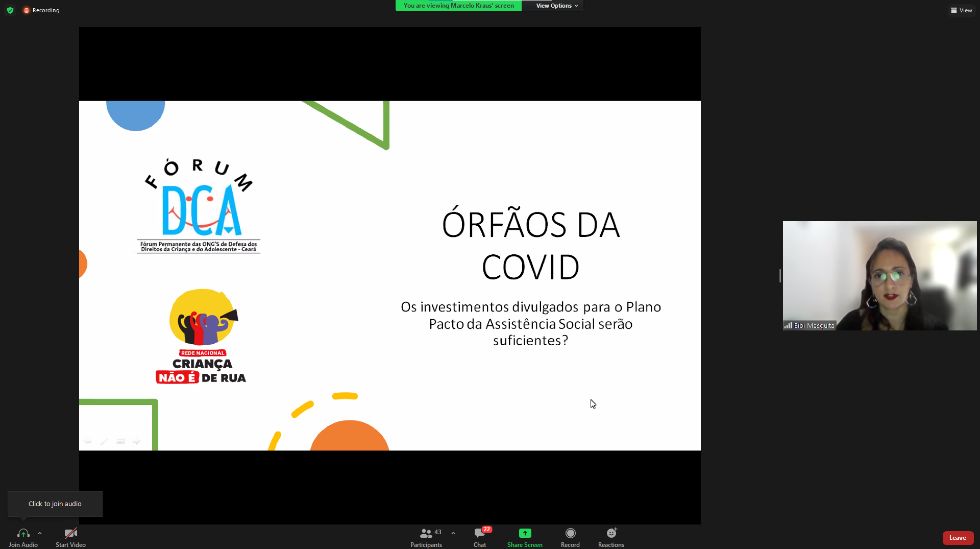The image size is (980, 549).
Task: Expand the View Options dropdown
Action: [556, 6]
